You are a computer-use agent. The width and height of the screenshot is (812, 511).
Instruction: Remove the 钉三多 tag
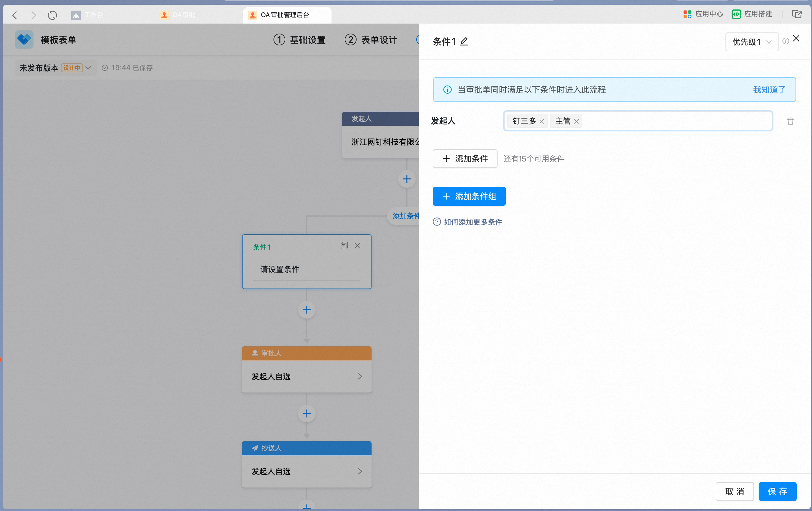[x=541, y=121]
